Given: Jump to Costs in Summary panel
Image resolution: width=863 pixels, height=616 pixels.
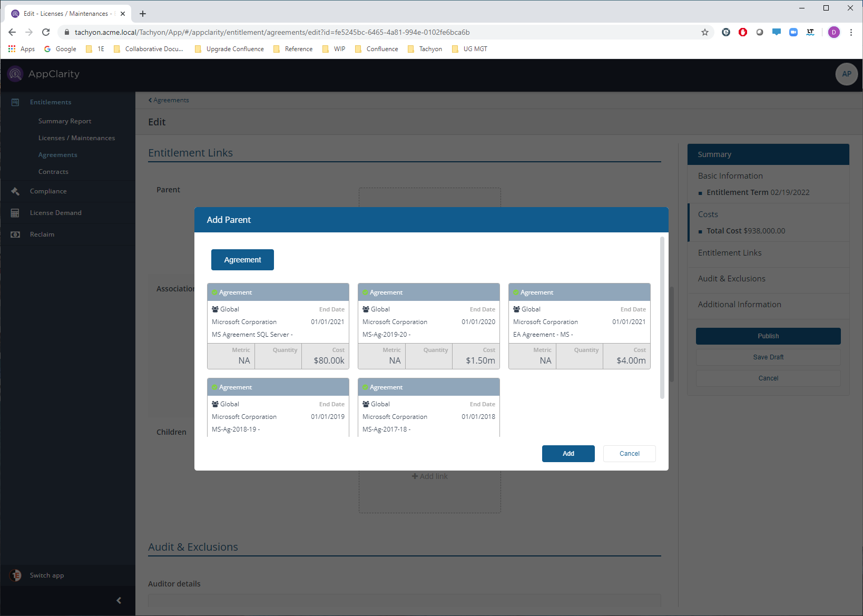Looking at the screenshot, I should click(x=708, y=214).
